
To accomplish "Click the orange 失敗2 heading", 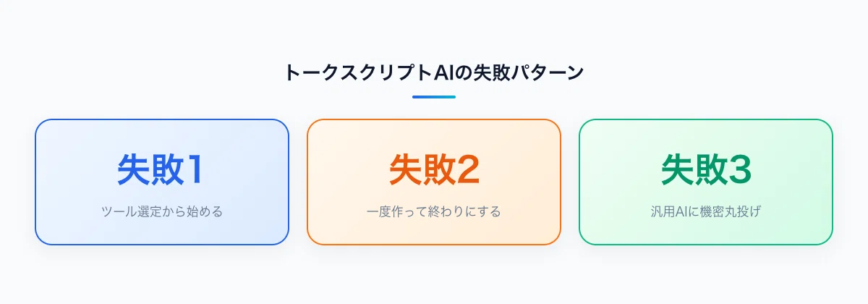I will (434, 170).
